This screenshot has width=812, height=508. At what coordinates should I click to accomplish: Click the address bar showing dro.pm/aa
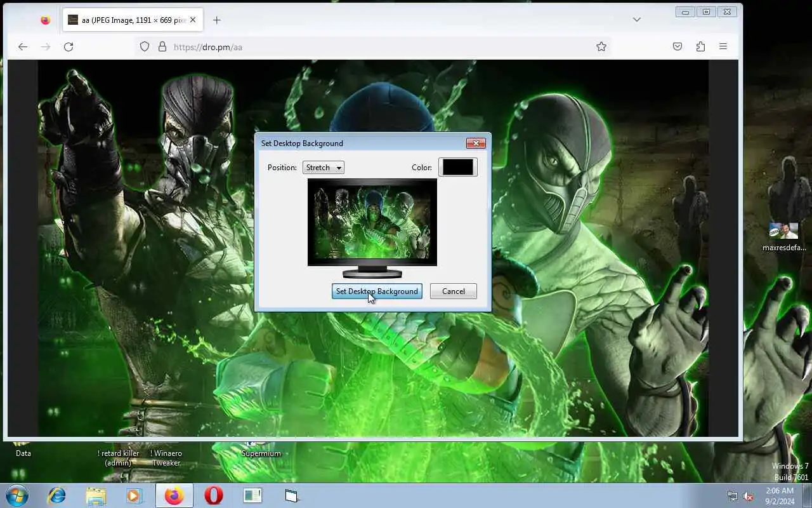[374, 46]
